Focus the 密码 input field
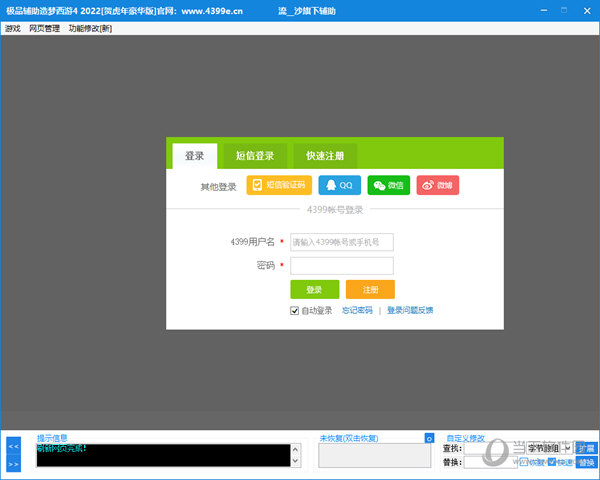This screenshot has width=600, height=480. (342, 266)
